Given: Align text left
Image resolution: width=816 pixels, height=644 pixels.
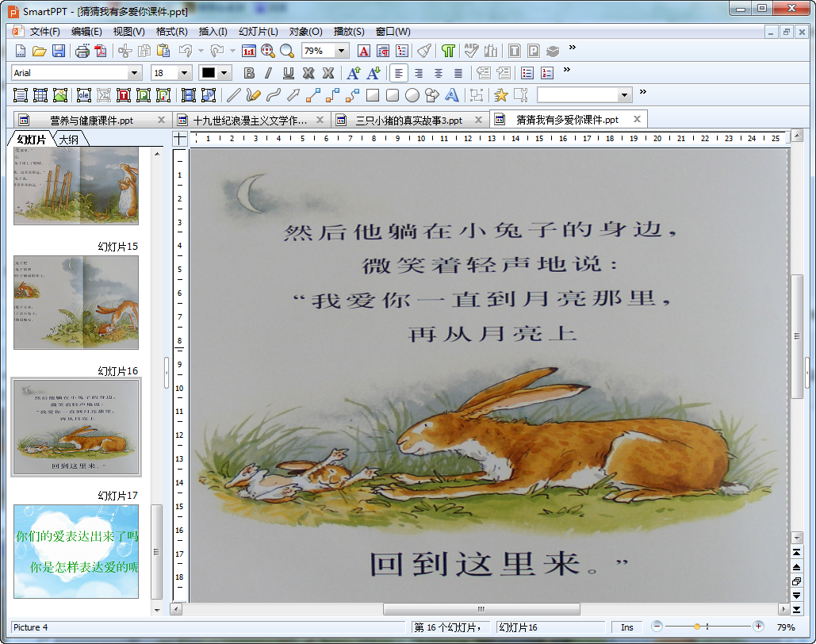Looking at the screenshot, I should pos(399,73).
